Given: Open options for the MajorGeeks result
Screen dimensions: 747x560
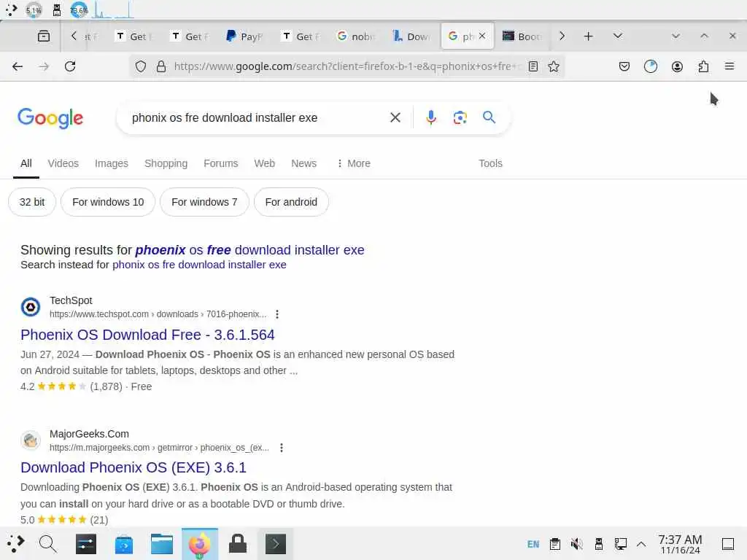Looking at the screenshot, I should coord(282,448).
